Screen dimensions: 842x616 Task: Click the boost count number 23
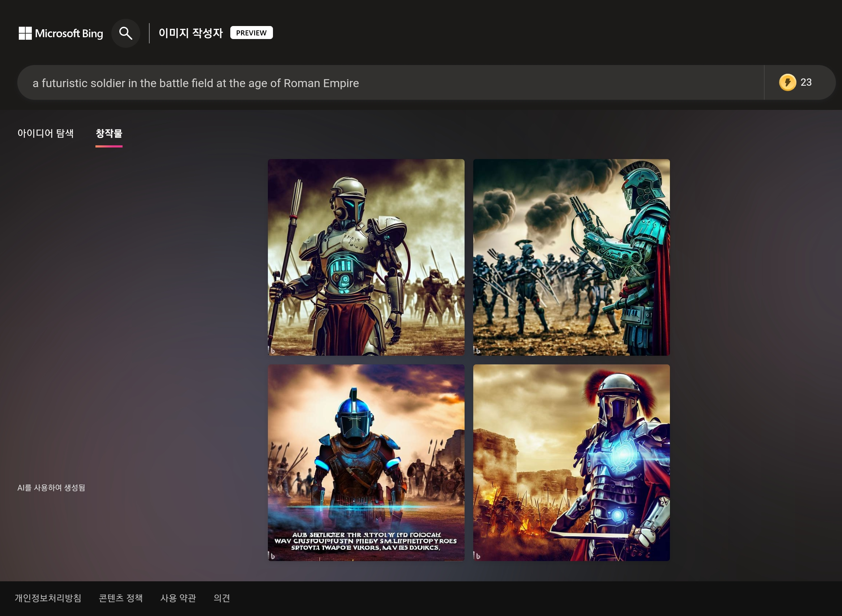(x=806, y=82)
